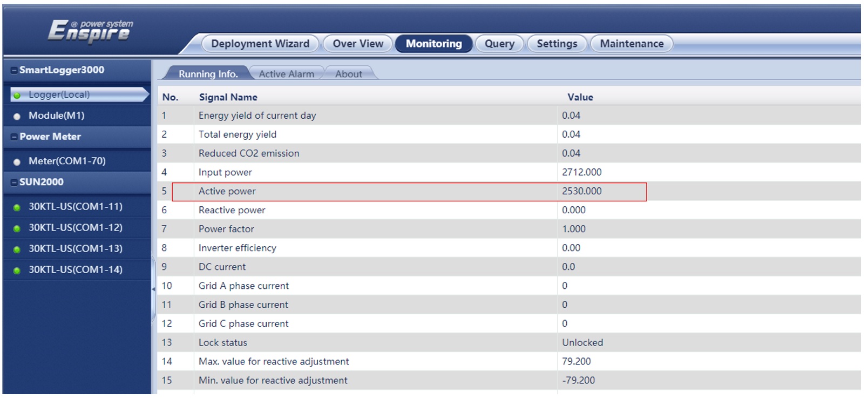
Task: Click the value -79.200
Action: coord(578,380)
